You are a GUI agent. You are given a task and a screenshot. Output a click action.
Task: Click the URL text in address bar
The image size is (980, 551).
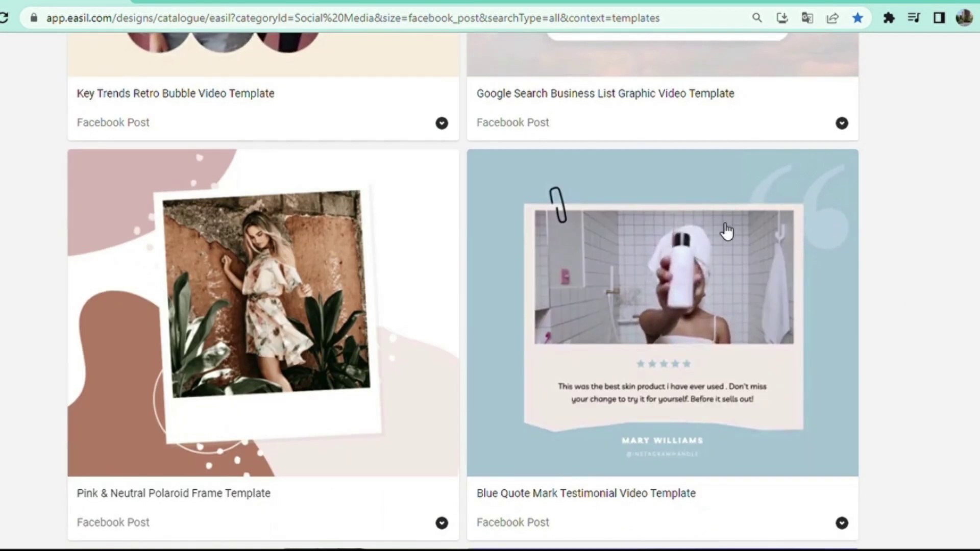coord(352,18)
